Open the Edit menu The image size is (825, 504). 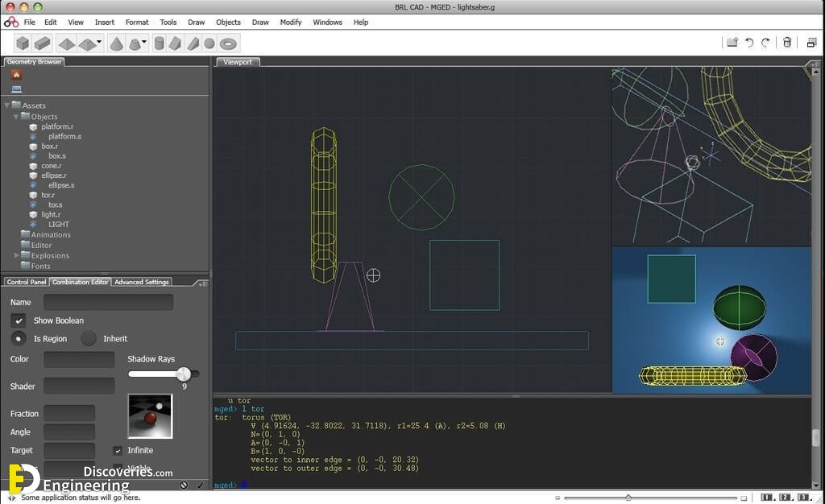pos(51,22)
